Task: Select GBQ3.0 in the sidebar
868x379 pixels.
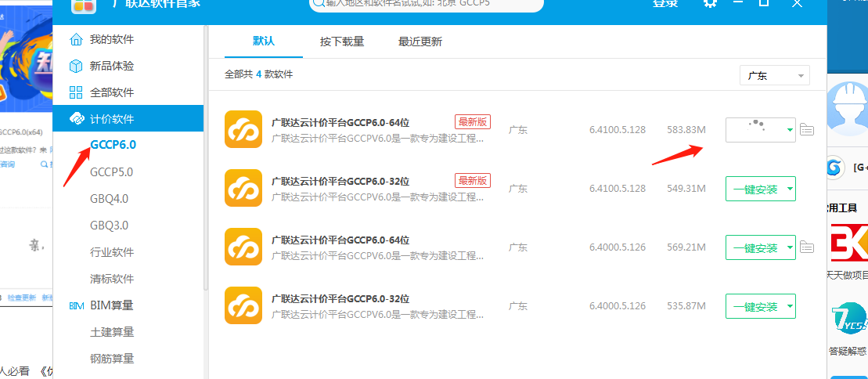Action: 109,225
